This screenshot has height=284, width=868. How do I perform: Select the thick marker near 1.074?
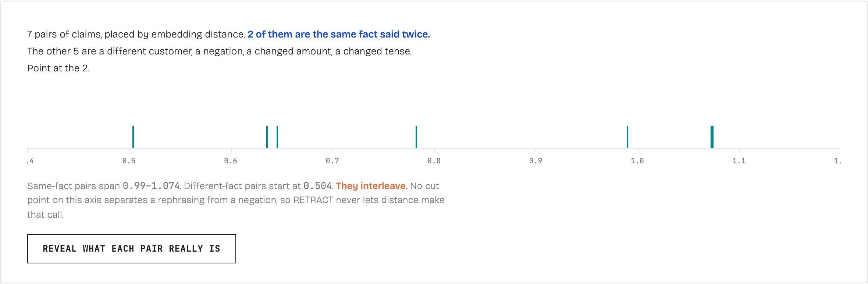coord(712,137)
